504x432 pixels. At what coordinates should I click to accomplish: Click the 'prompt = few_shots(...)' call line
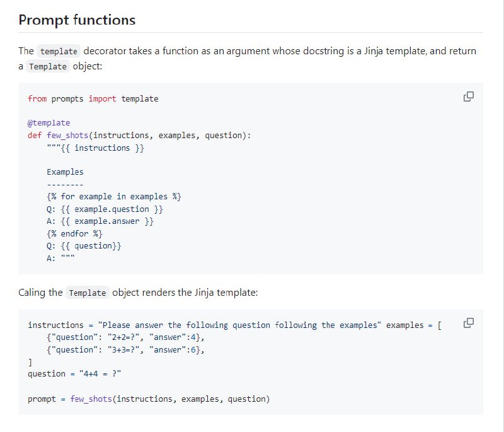[x=149, y=399]
